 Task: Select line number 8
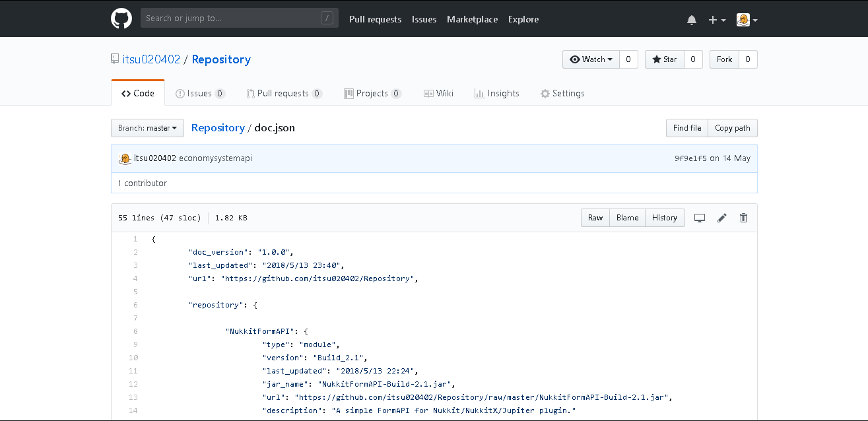point(135,331)
